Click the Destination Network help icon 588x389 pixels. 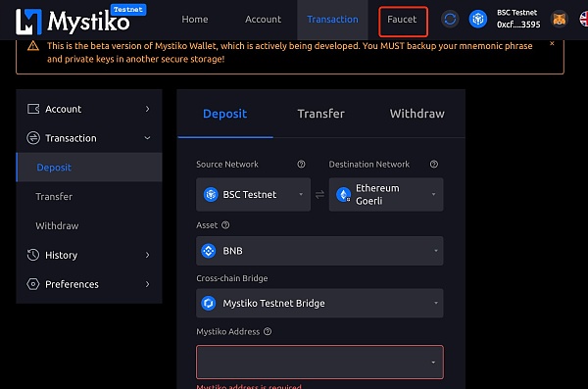434,165
